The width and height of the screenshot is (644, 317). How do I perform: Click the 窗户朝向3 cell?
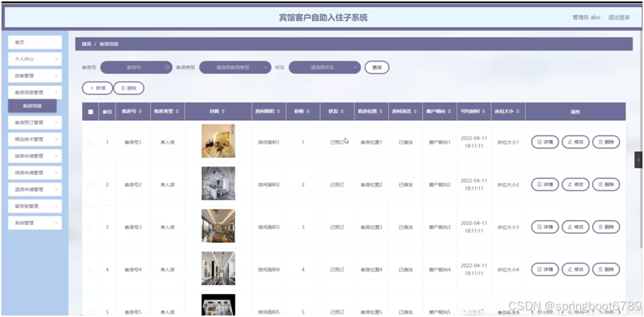[x=439, y=227]
